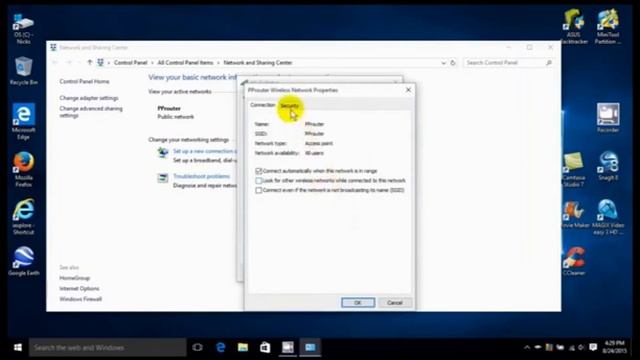Launch Snagit 8 desktop icon

608,166
